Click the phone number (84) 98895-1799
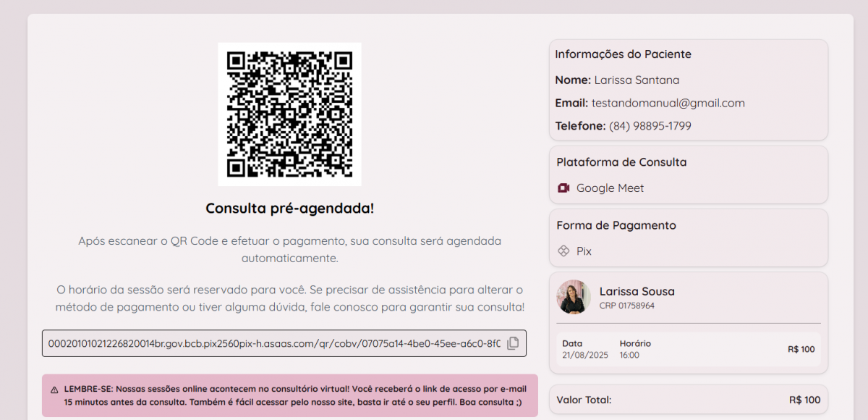The width and height of the screenshot is (868, 420). point(650,126)
